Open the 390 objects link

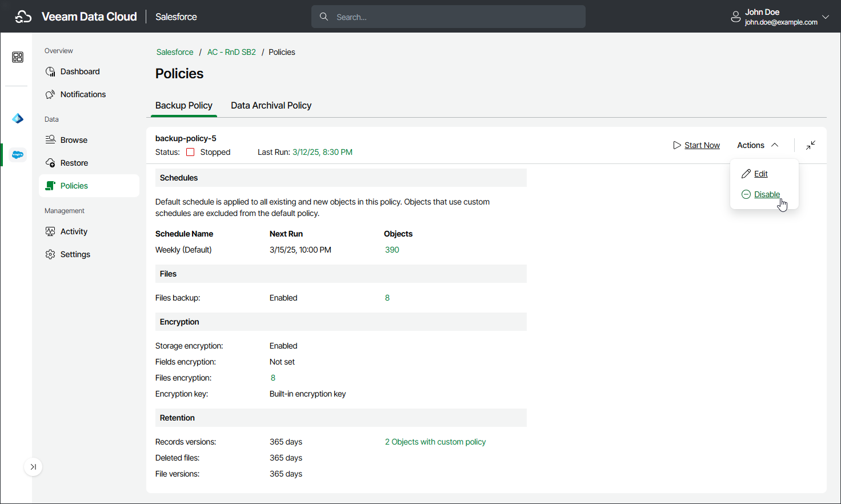coord(392,250)
